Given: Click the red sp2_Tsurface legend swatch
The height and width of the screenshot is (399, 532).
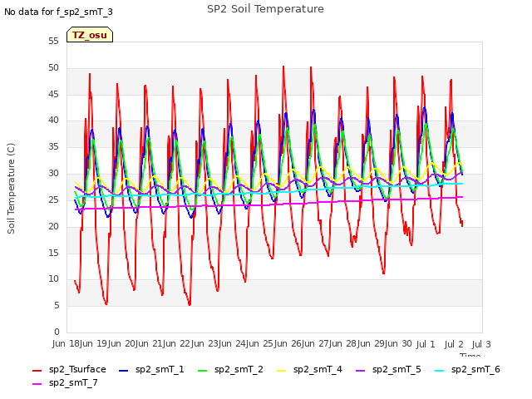Looking at the screenshot, I should pos(37,371).
